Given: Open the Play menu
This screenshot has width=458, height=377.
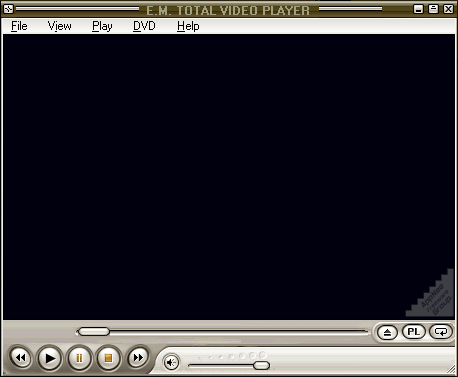Looking at the screenshot, I should (102, 26).
